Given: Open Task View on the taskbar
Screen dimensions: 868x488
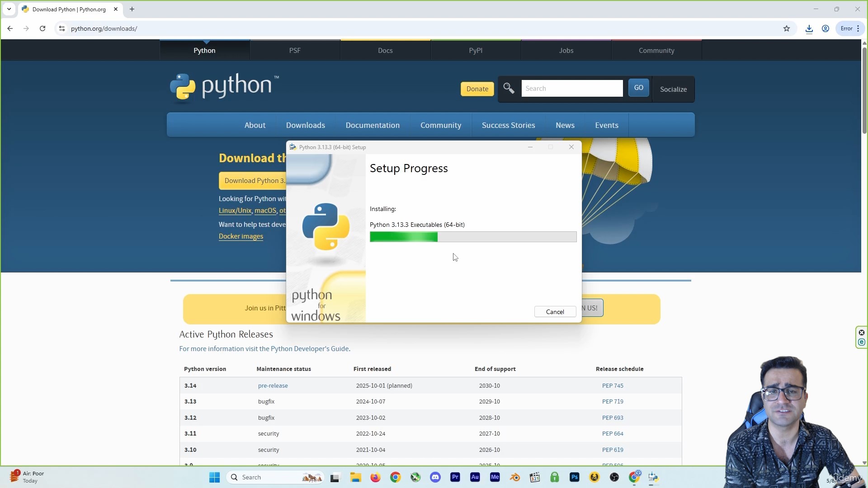Looking at the screenshot, I should 335,477.
